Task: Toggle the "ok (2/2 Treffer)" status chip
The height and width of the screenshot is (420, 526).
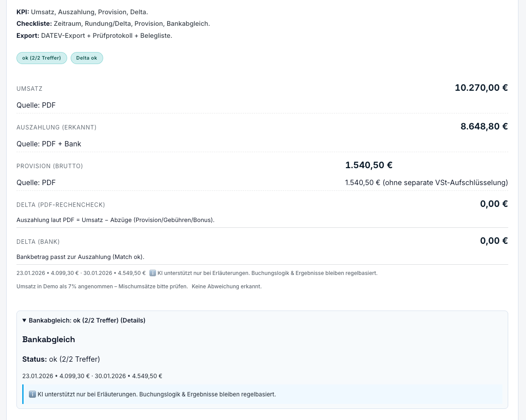Action: pyautogui.click(x=42, y=58)
